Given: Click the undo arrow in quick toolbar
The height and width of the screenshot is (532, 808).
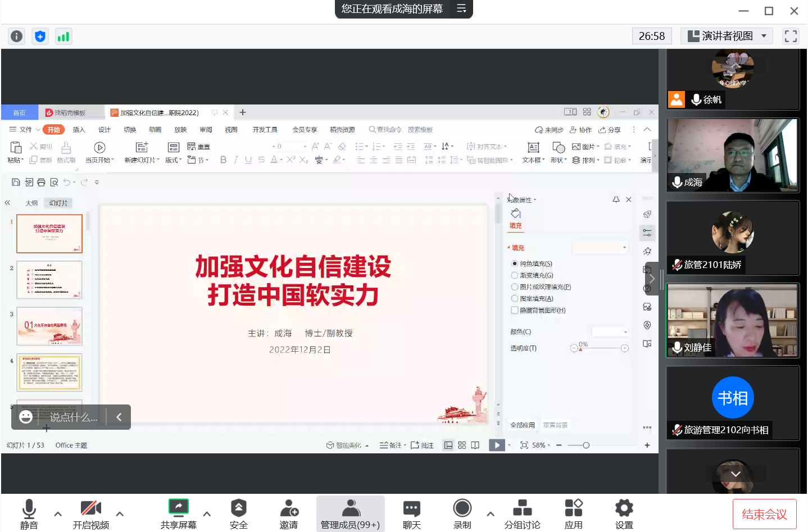Looking at the screenshot, I should click(66, 182).
